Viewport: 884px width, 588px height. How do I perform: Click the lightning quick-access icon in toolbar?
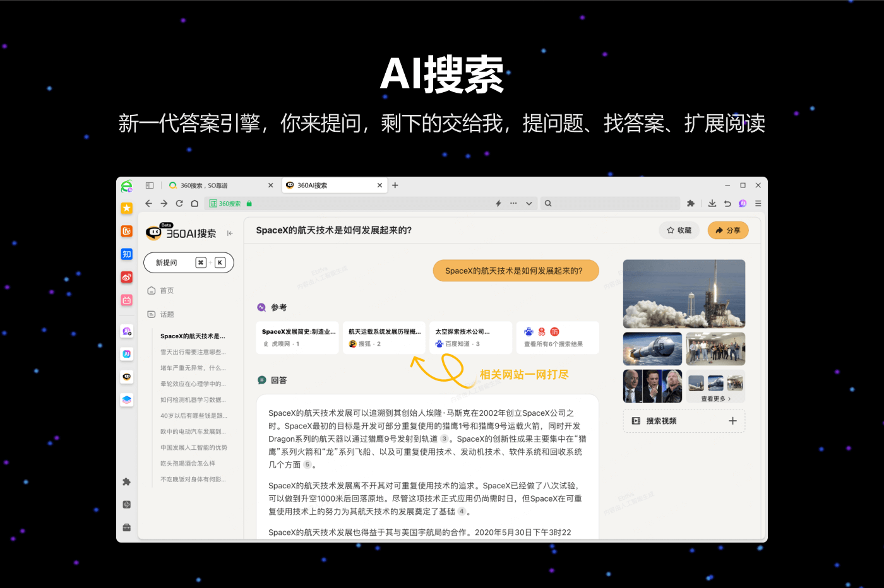[498, 203]
